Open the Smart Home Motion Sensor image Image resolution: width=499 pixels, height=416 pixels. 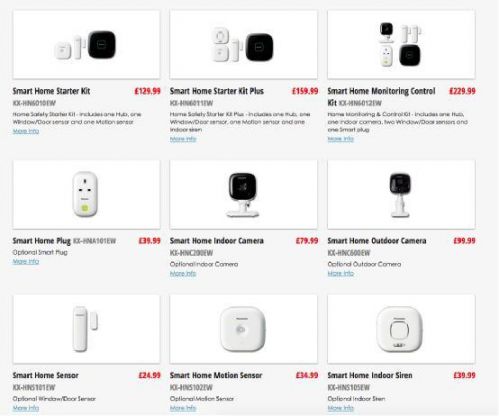click(244, 329)
